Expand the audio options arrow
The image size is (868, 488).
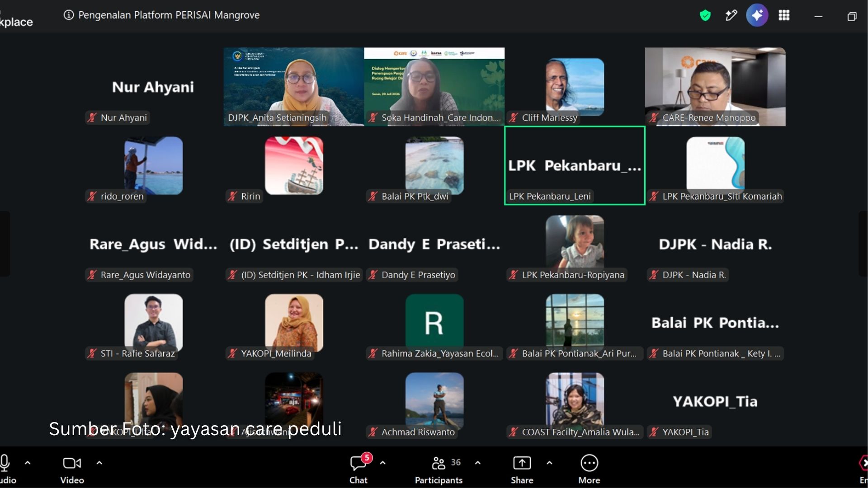(x=28, y=463)
